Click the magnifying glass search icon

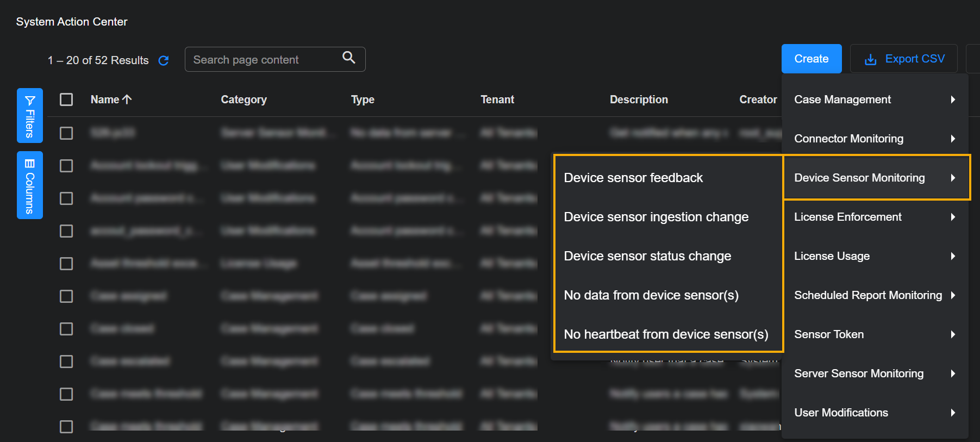(348, 58)
